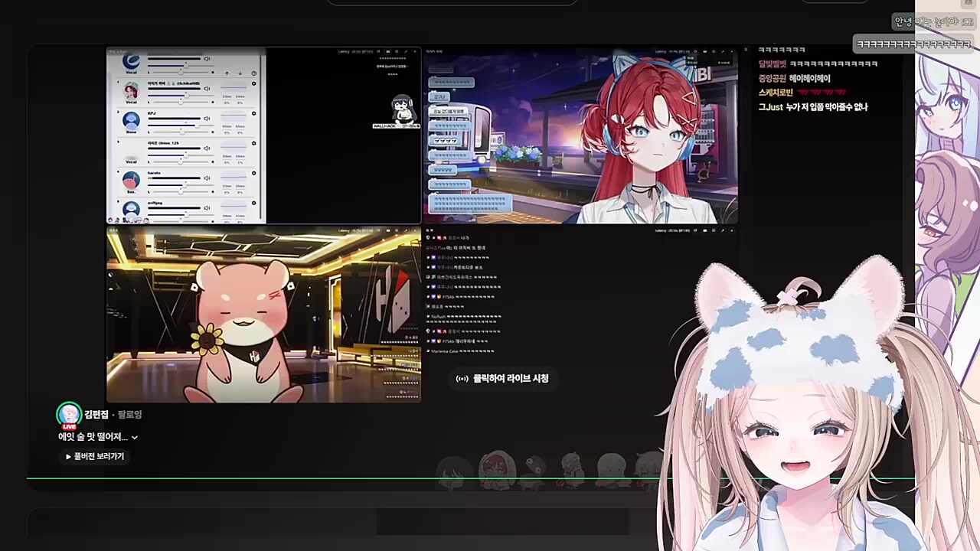This screenshot has width=980, height=551.
Task: Select the KPJ round blue avatar
Action: coord(131,119)
